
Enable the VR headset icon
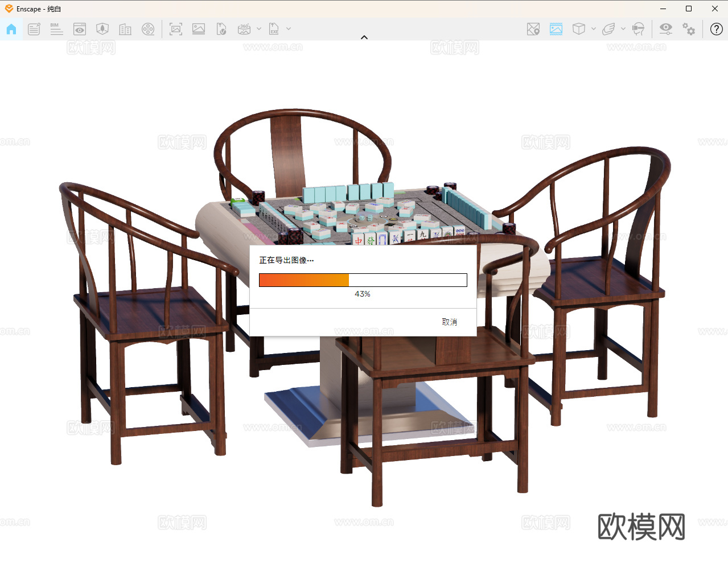click(639, 29)
